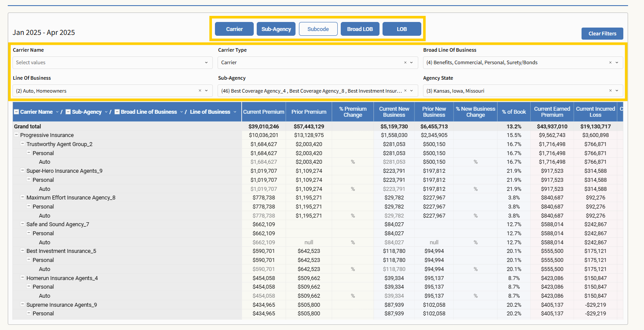The image size is (644, 330).
Task: Remove Line Of Business selections via X icon
Action: coord(200,91)
